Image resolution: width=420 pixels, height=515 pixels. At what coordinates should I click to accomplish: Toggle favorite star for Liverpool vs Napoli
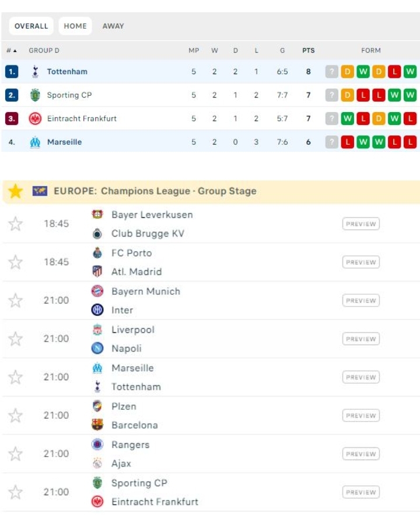tap(15, 339)
